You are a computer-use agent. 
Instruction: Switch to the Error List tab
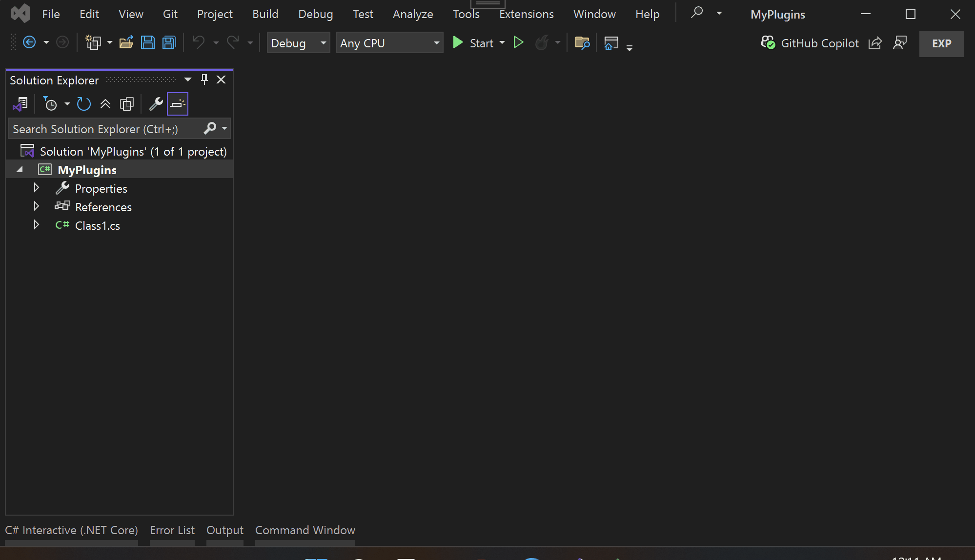[172, 530]
